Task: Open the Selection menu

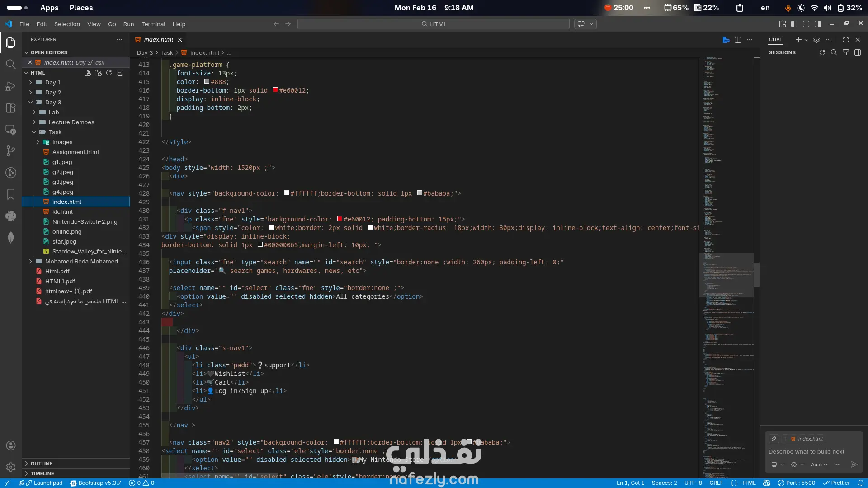Action: click(67, 24)
